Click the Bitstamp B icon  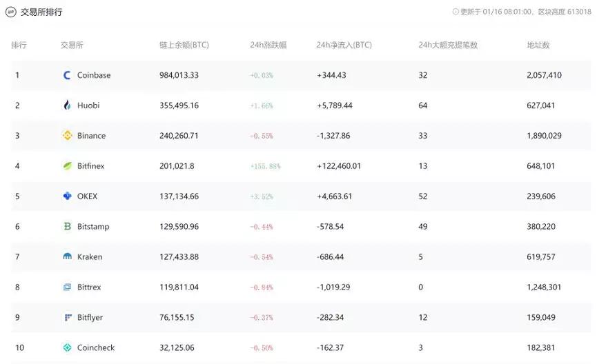68,226
